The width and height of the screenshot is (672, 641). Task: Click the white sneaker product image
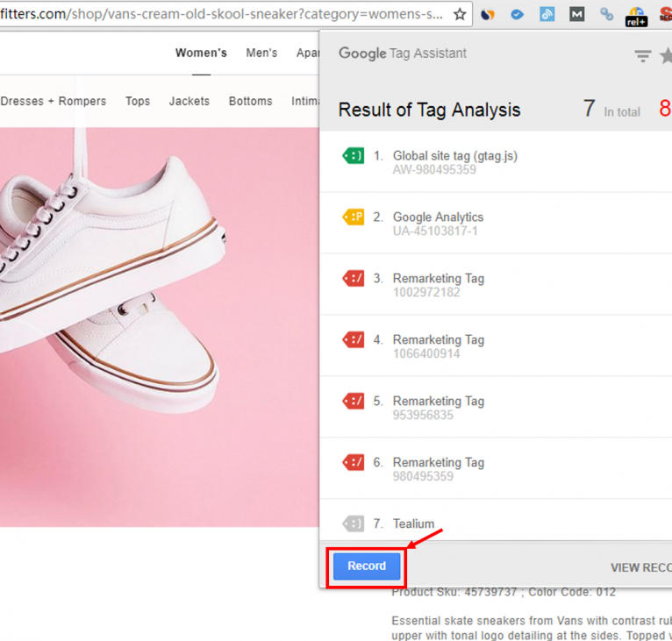point(132,289)
